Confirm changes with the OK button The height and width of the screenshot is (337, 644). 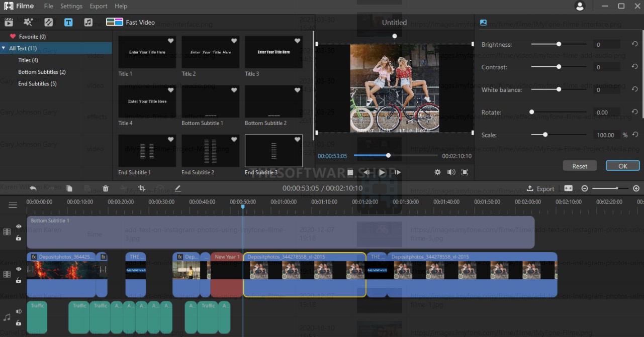[x=623, y=166]
